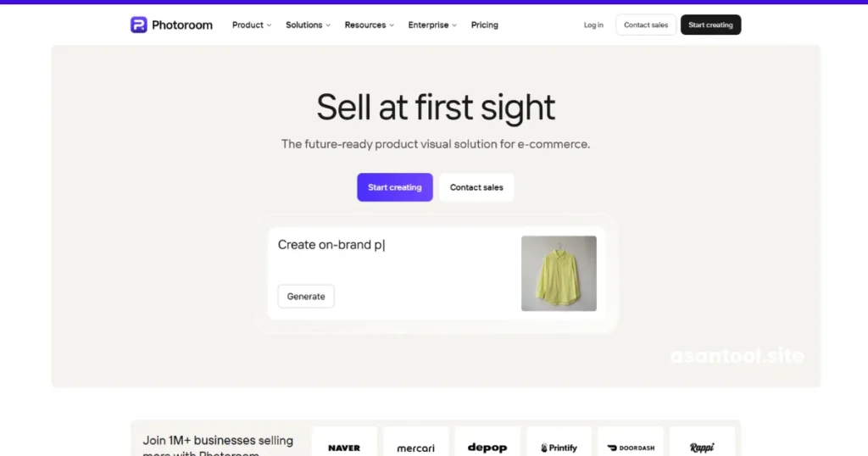868x456 pixels.
Task: Click the DoorDash logo
Action: tap(631, 448)
